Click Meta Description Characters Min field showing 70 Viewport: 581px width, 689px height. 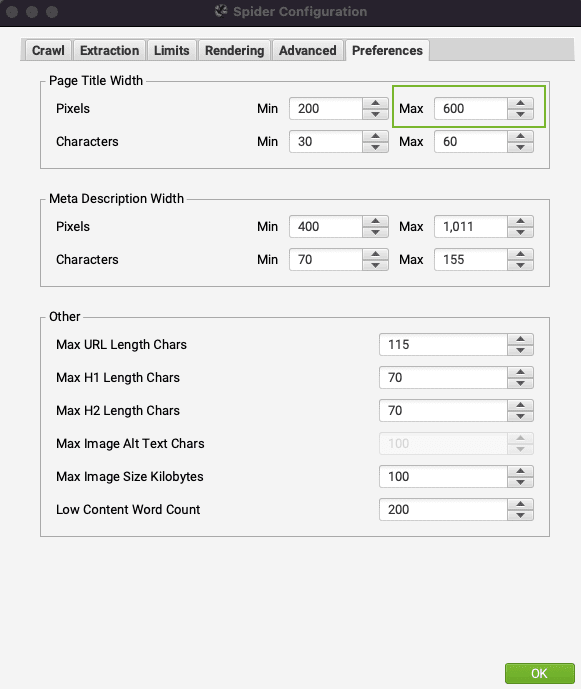pyautogui.click(x=326, y=259)
